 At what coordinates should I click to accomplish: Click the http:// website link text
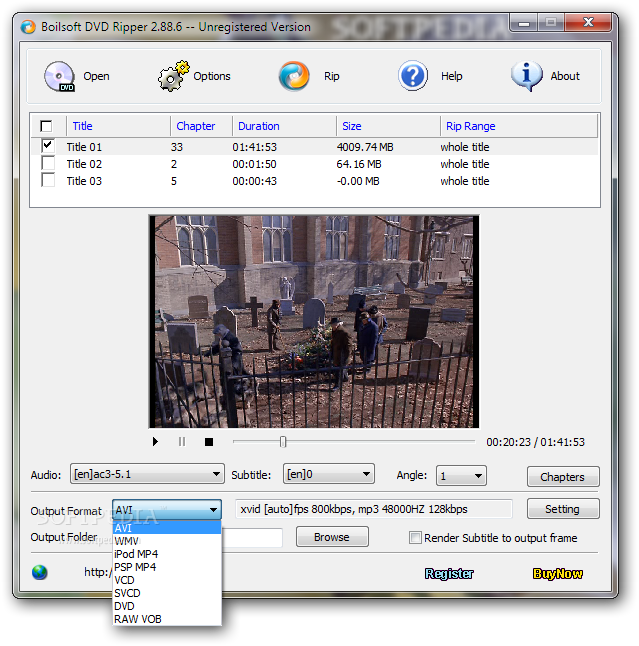pyautogui.click(x=98, y=572)
